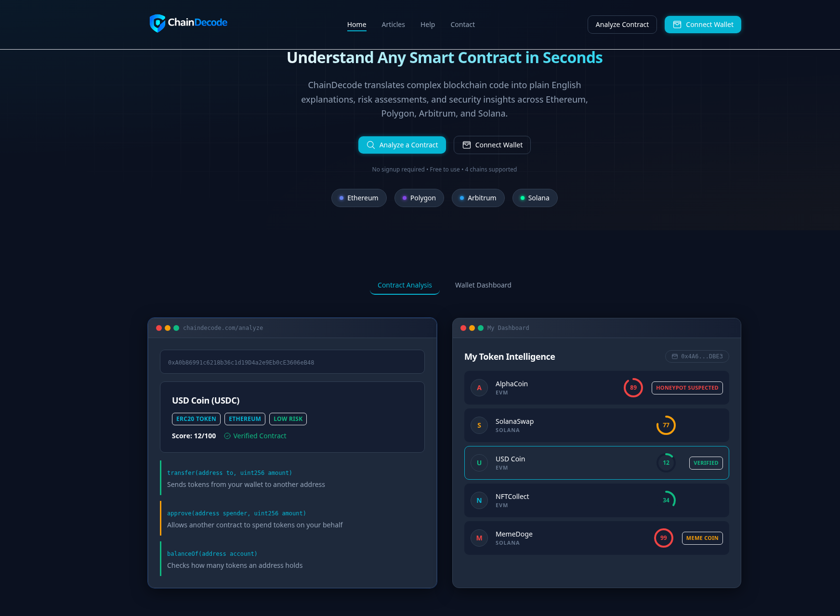Select the Arbitrum chain pill
Screen dimensions: 840x616
[x=478, y=198]
